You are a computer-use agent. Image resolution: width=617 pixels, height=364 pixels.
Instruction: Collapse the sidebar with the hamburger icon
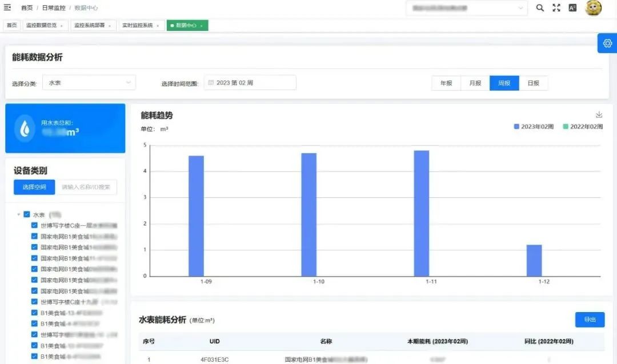pyautogui.click(x=7, y=7)
